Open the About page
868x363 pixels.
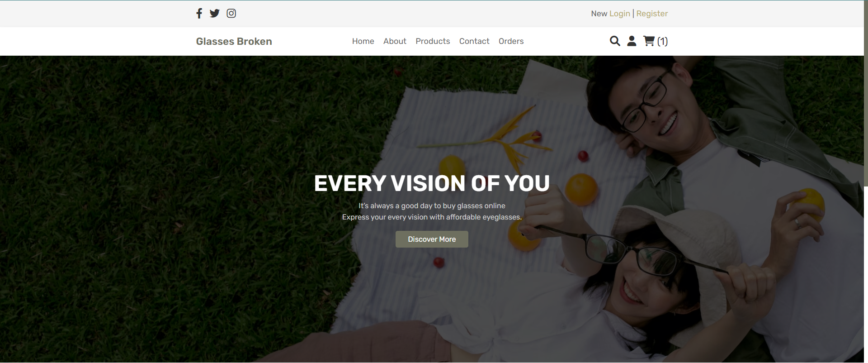(395, 41)
